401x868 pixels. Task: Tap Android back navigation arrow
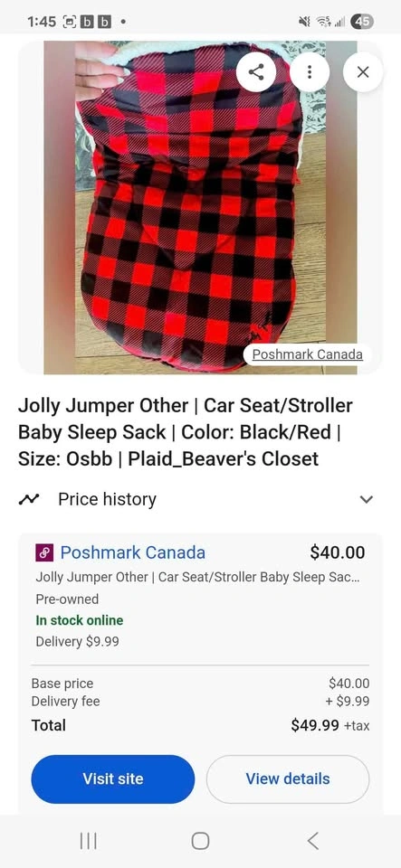(313, 841)
